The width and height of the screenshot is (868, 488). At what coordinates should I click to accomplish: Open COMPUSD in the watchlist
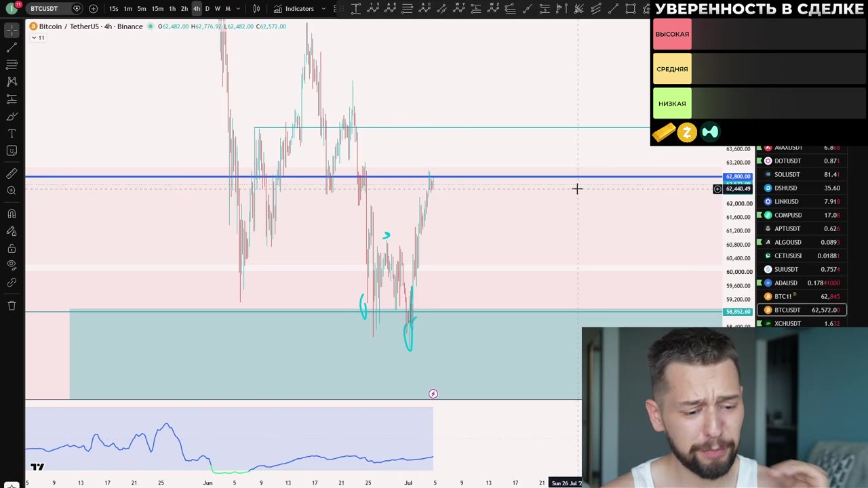click(802, 215)
